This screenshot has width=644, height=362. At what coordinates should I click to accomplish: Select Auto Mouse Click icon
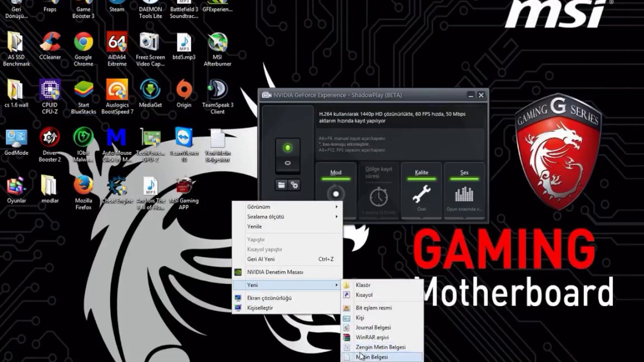tap(117, 145)
